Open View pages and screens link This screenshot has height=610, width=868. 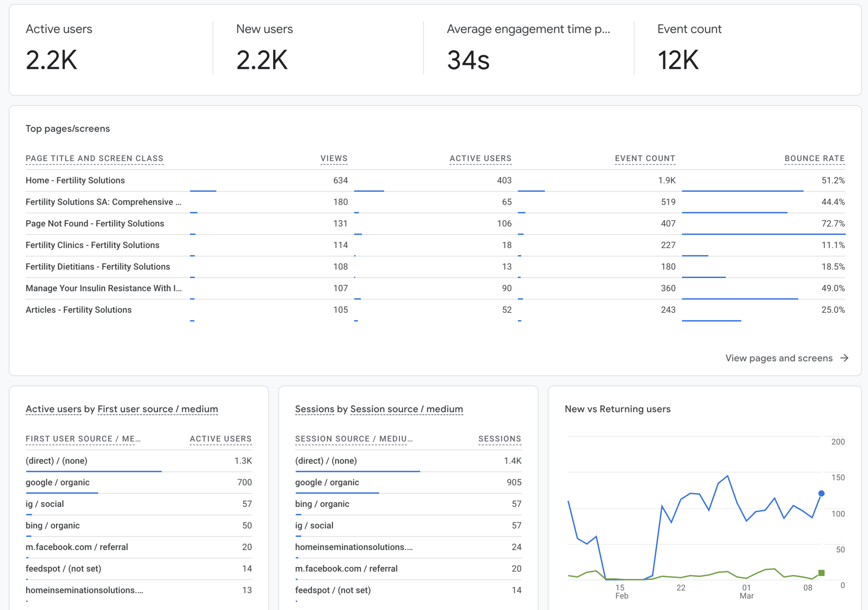pyautogui.click(x=779, y=358)
